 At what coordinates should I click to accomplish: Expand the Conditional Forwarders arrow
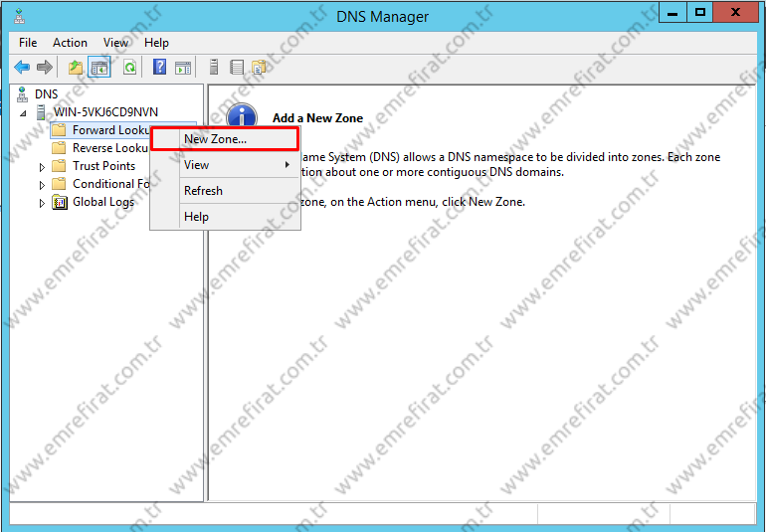pos(42,185)
